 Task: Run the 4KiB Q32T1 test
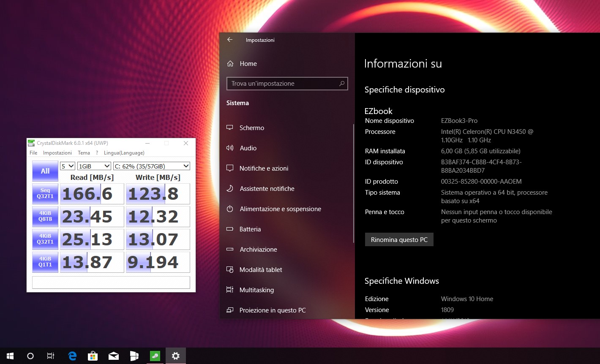[x=45, y=239]
